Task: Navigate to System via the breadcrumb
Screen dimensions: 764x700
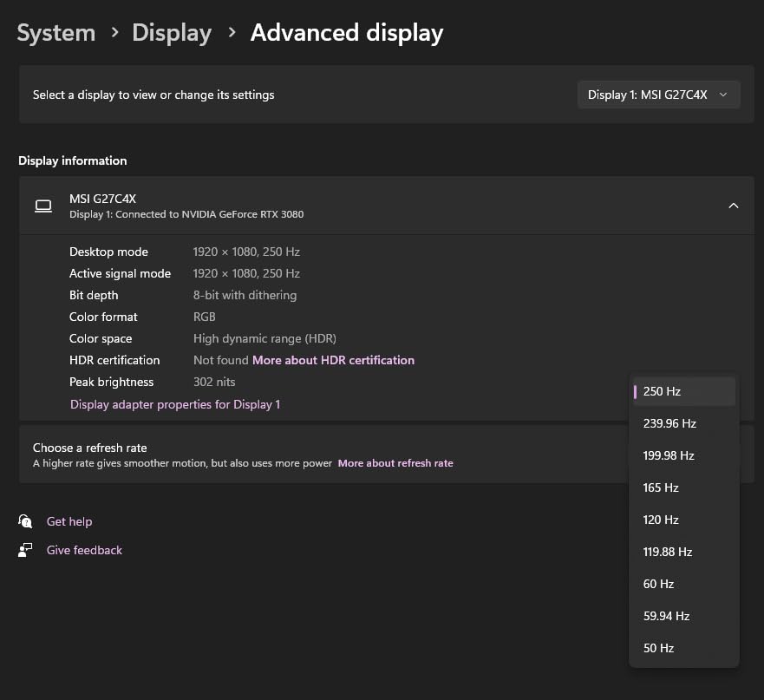Action: coord(56,32)
